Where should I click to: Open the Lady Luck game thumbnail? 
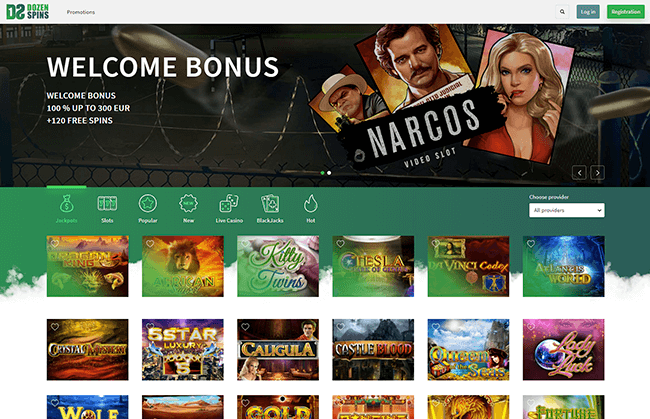(563, 349)
